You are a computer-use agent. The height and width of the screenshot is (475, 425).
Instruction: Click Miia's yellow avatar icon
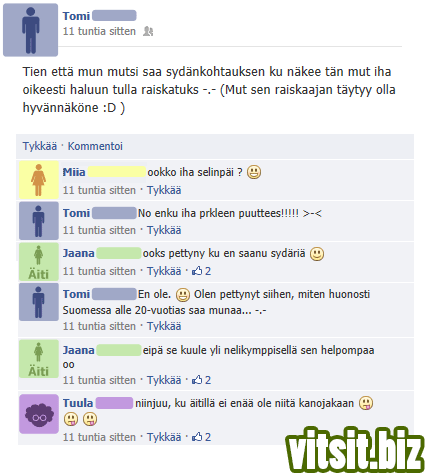point(39,180)
